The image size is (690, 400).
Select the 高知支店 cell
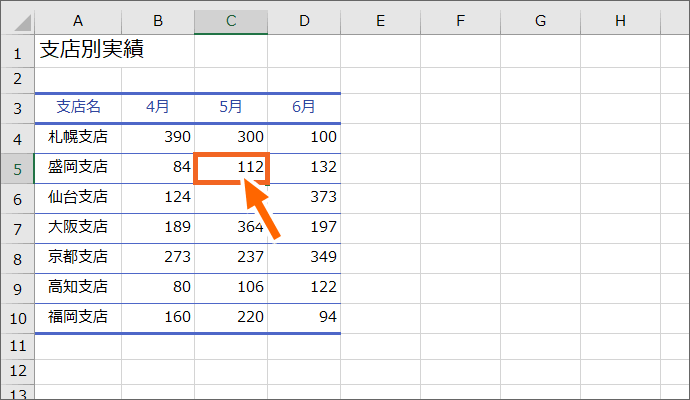click(78, 288)
